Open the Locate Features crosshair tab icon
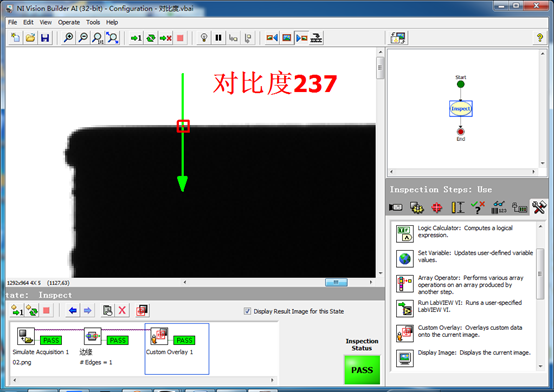Image resolution: width=554 pixels, height=392 pixels. click(x=437, y=207)
